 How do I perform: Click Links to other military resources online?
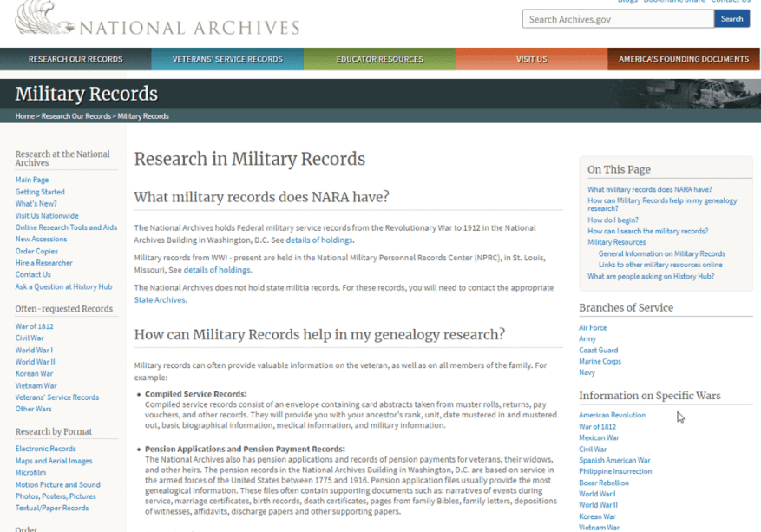click(x=660, y=265)
